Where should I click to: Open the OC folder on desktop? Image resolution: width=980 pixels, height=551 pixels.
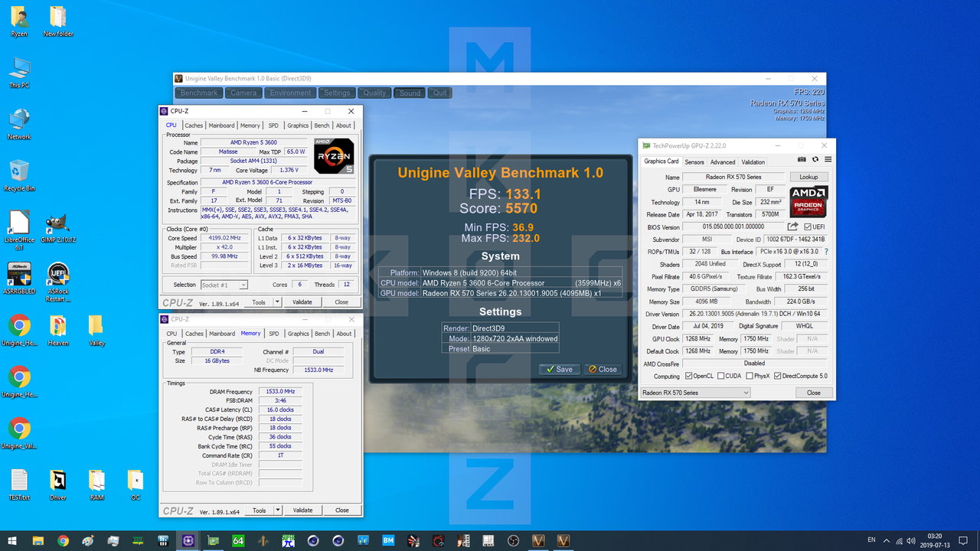[135, 485]
